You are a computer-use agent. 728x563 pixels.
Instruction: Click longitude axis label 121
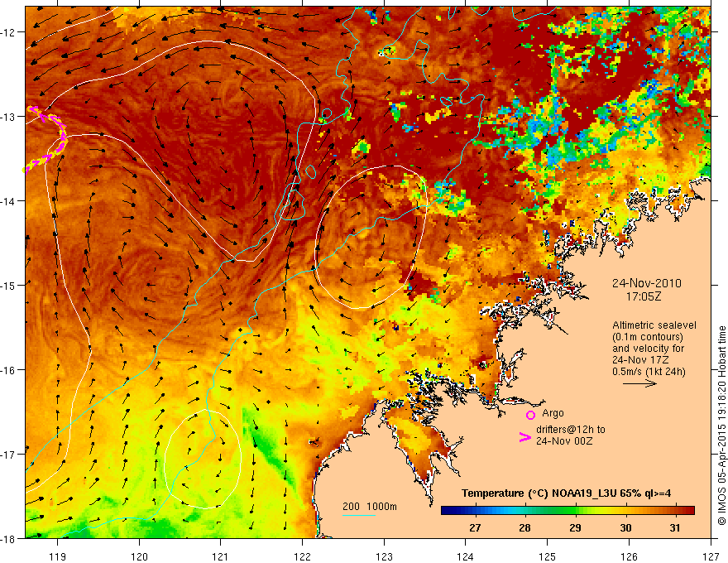(x=221, y=556)
